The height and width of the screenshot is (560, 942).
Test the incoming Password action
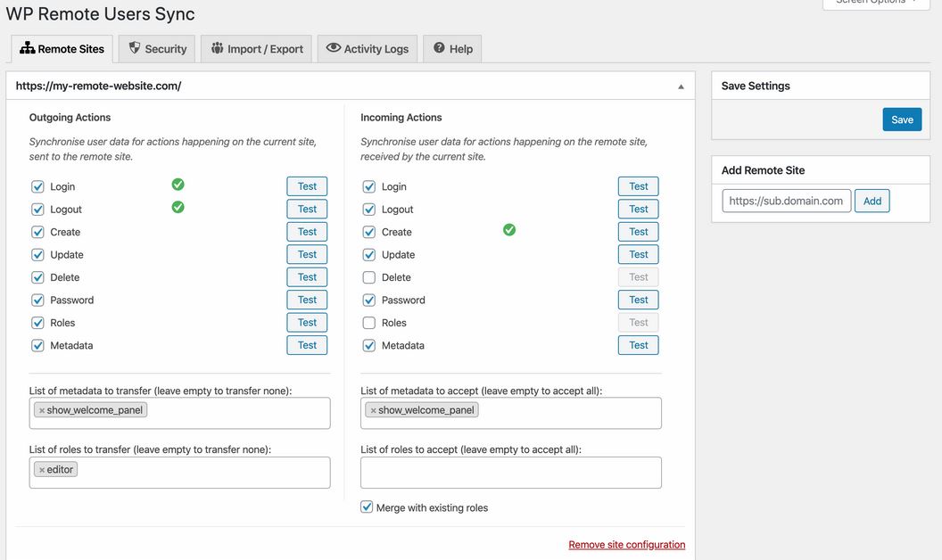coord(639,300)
